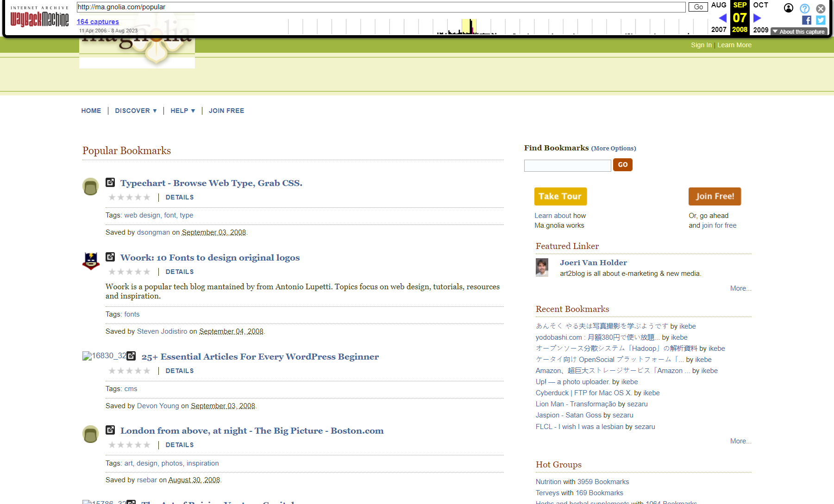Select JOIN FREE in navigation
The image size is (834, 504).
click(226, 111)
